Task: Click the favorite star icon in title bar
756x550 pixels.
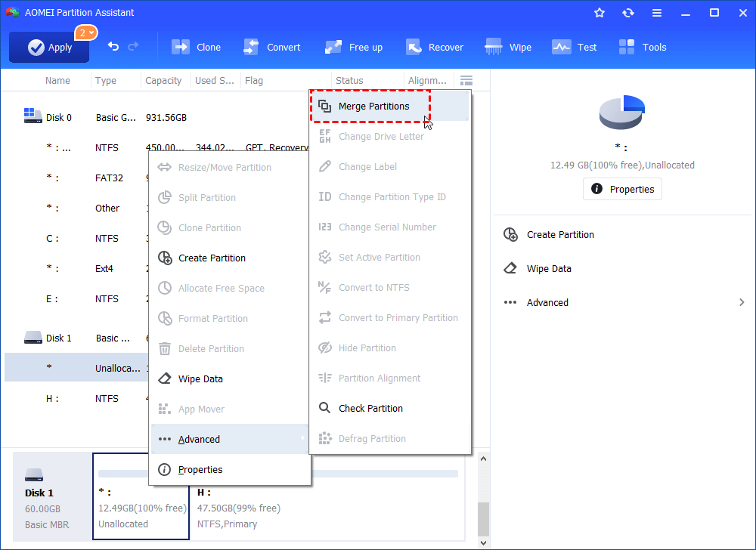Action: (600, 13)
